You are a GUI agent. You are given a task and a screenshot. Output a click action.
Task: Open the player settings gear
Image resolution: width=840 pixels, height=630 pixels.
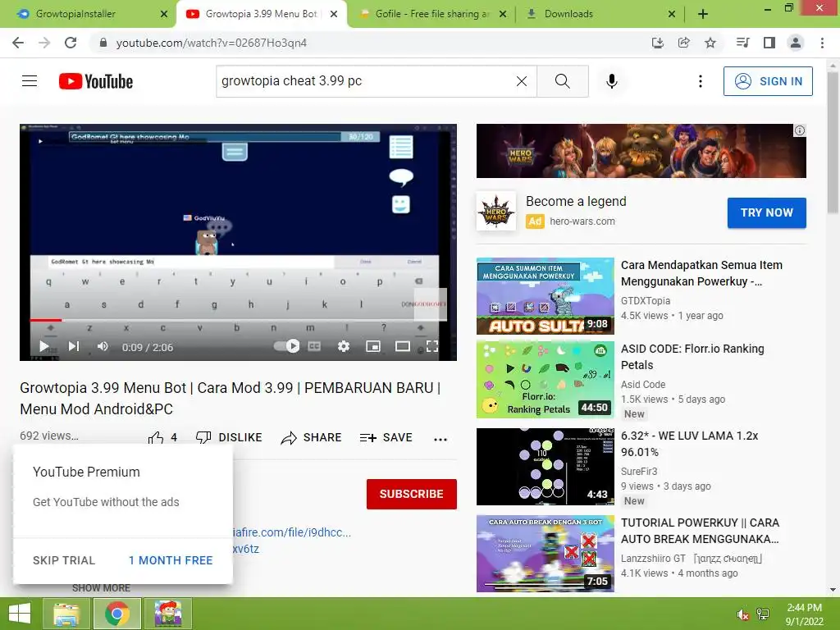(x=344, y=347)
